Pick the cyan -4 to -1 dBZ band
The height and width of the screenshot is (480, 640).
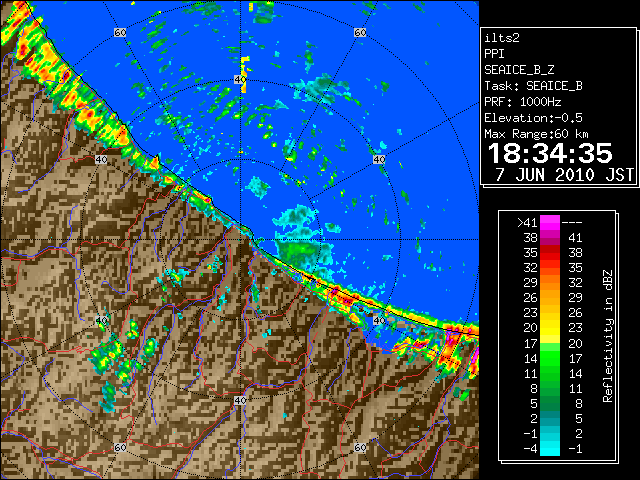point(550,448)
